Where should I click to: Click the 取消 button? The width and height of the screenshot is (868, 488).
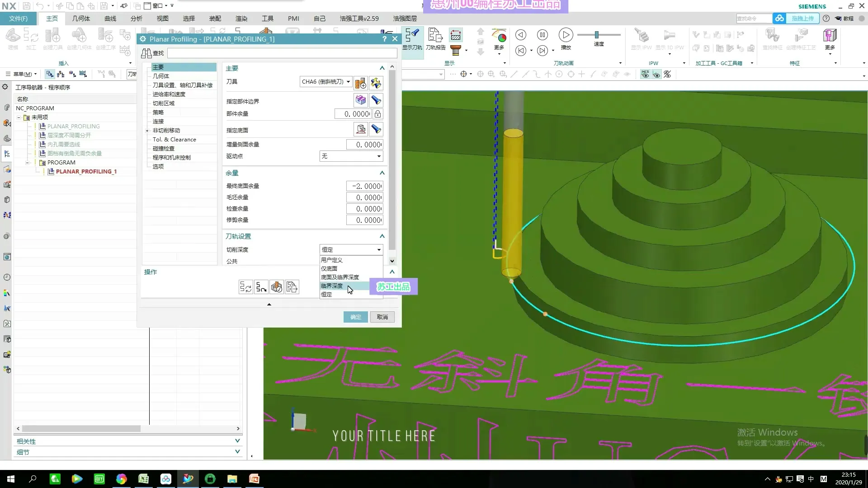point(382,317)
